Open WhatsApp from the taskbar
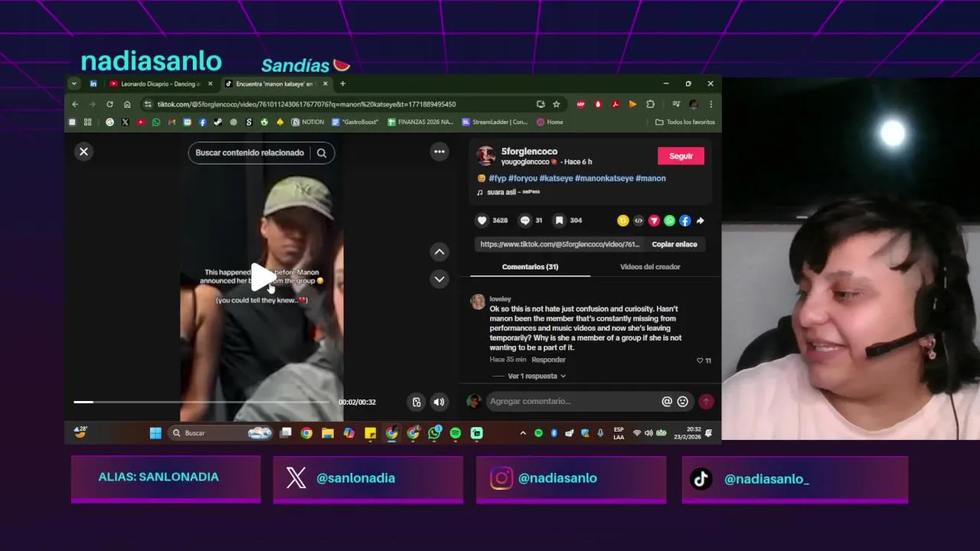Image resolution: width=980 pixels, height=551 pixels. coord(434,433)
